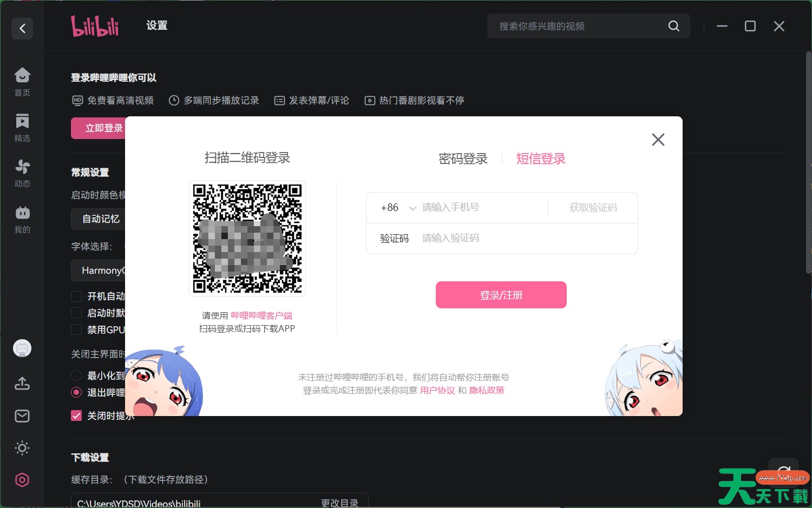Image resolution: width=812 pixels, height=508 pixels.
Task: Uncheck the 关闭时提示 option
Action: coord(76,415)
